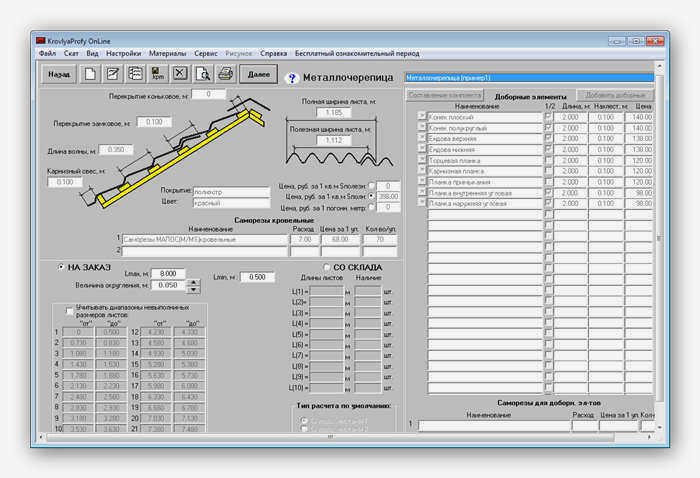Screen dimensions: 700x478
Task: Toggle 1/2 checkbox for Конек плоский
Action: pyautogui.click(x=548, y=116)
